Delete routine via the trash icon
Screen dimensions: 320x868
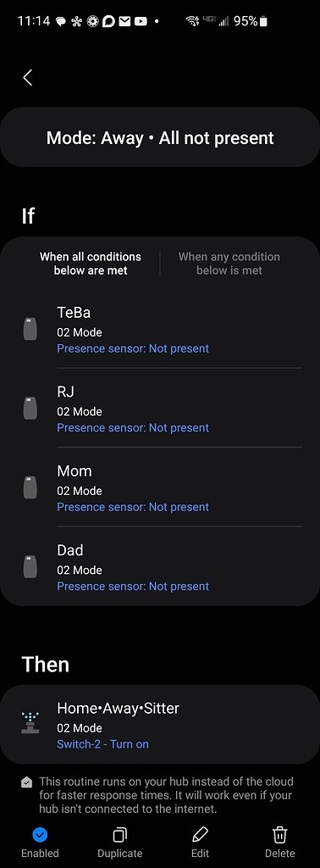[x=280, y=834]
